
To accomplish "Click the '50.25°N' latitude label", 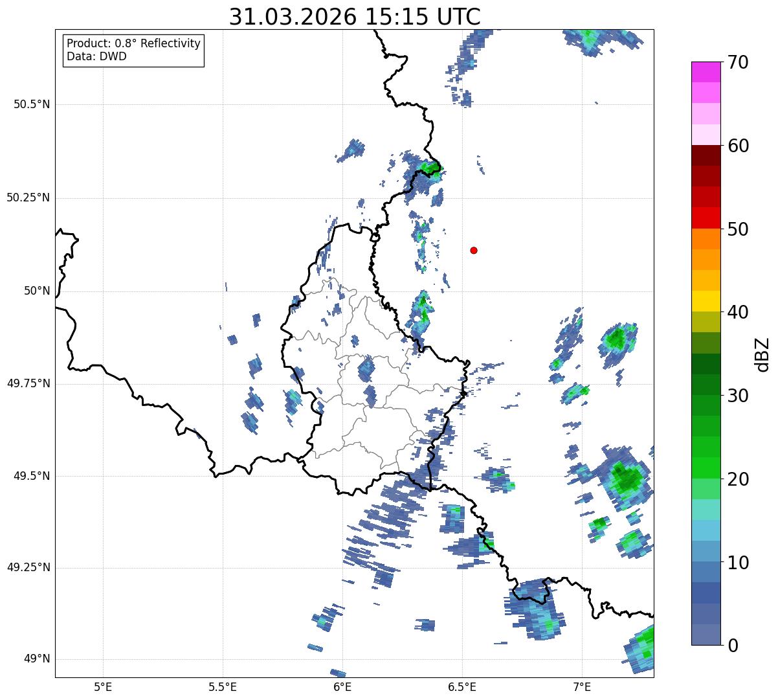I will tap(28, 198).
